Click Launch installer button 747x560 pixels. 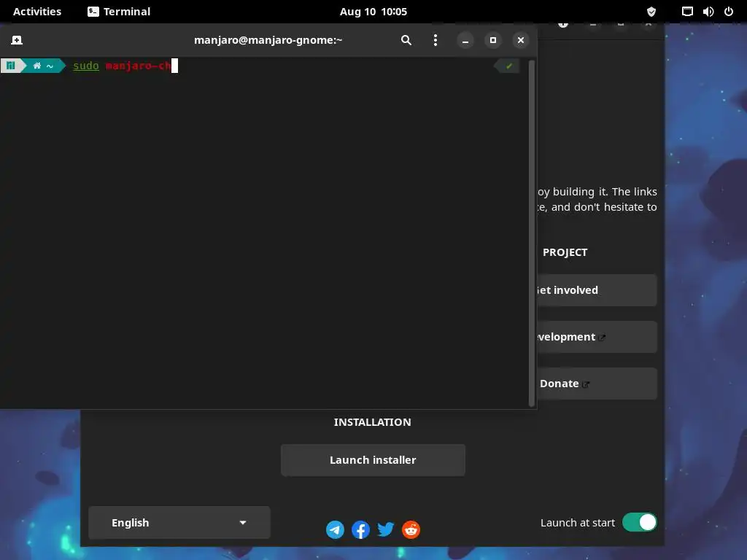[373, 460]
